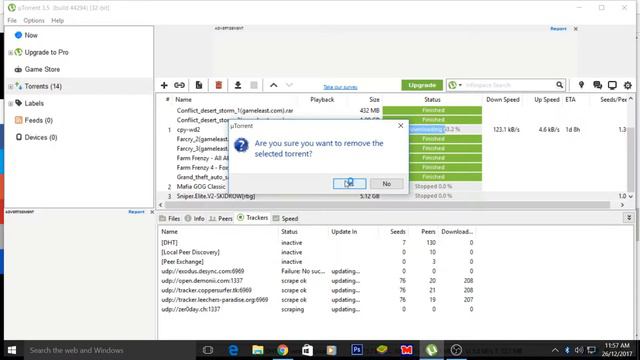The image size is (640, 360).
Task: Close the sidebar advertisement
Action: [152, 212]
